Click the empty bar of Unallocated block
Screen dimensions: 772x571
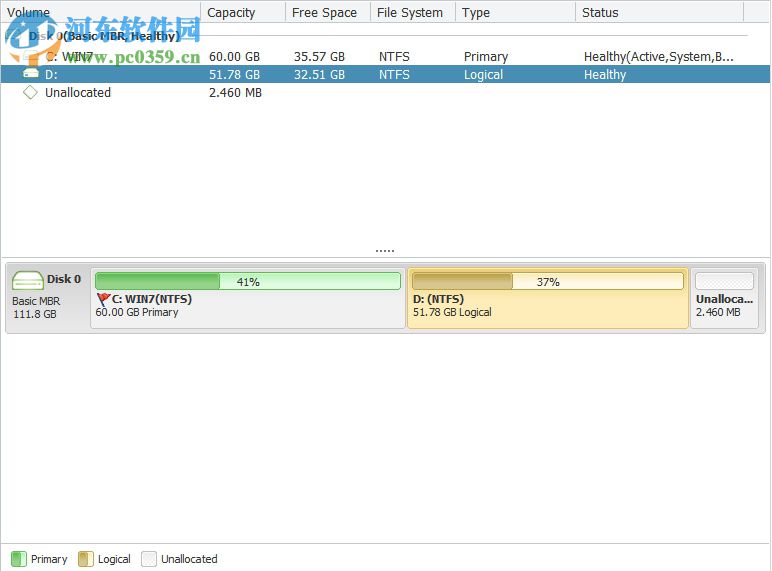724,281
